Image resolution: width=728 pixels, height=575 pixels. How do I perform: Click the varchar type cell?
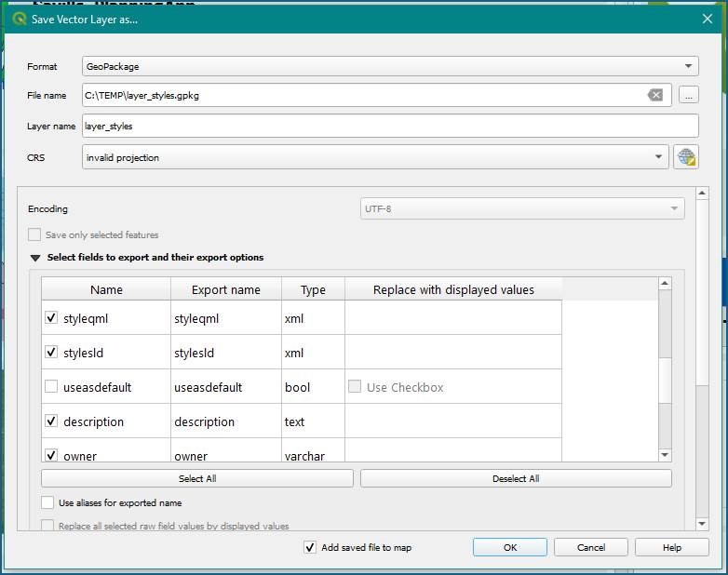313,450
